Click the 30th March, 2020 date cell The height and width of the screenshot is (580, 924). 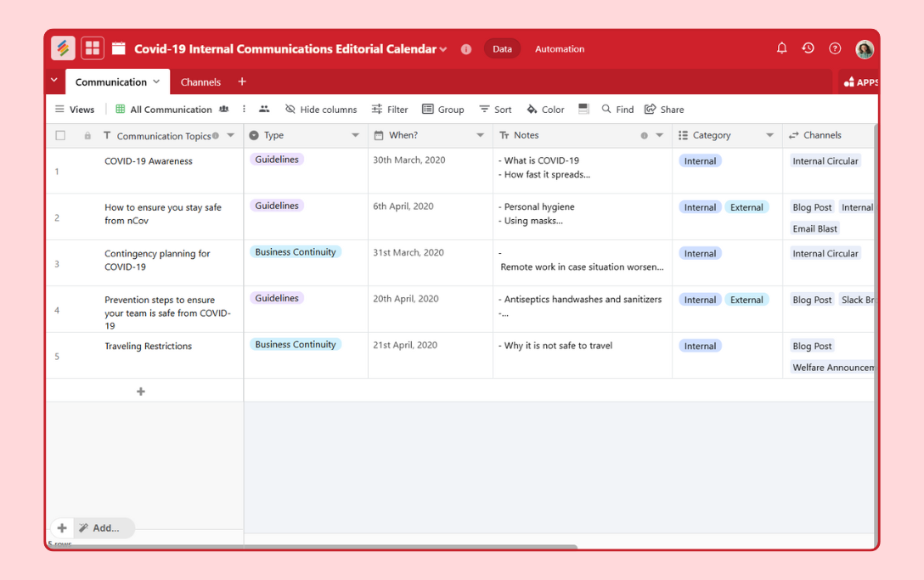click(431, 171)
